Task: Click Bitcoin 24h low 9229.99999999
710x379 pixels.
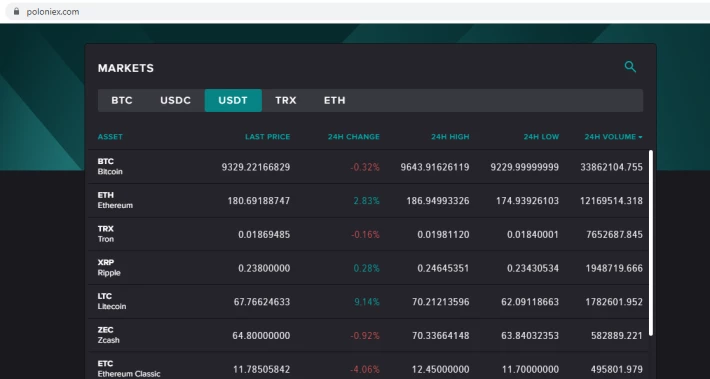Action: 525,167
